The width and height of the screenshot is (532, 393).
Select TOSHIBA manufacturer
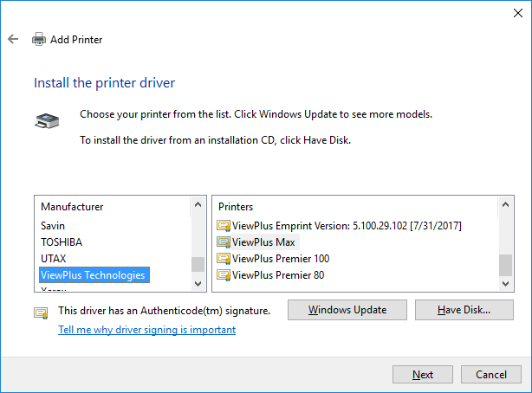(x=62, y=242)
